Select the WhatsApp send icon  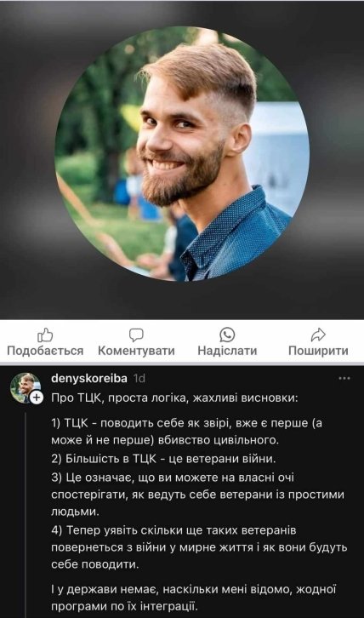[227, 335]
